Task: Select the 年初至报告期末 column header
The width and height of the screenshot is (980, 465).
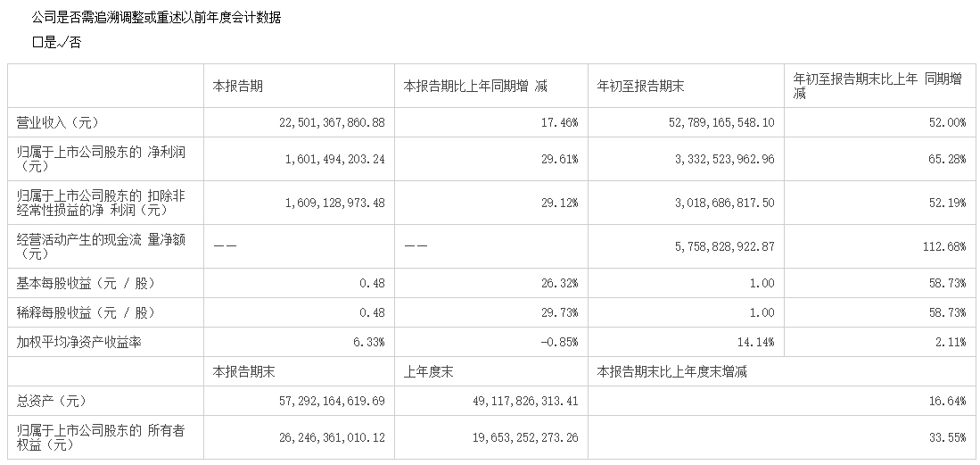Action: [640, 86]
